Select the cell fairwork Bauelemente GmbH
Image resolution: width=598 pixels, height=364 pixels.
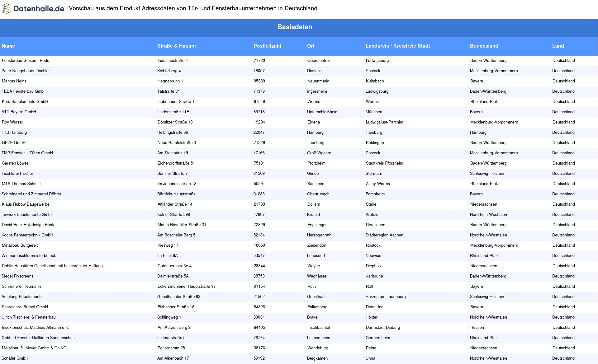coord(78,215)
